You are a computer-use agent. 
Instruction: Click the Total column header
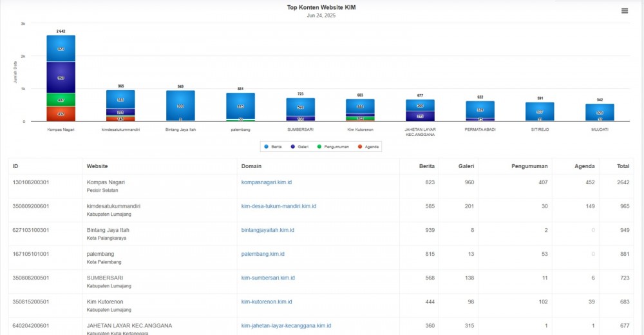[623, 166]
